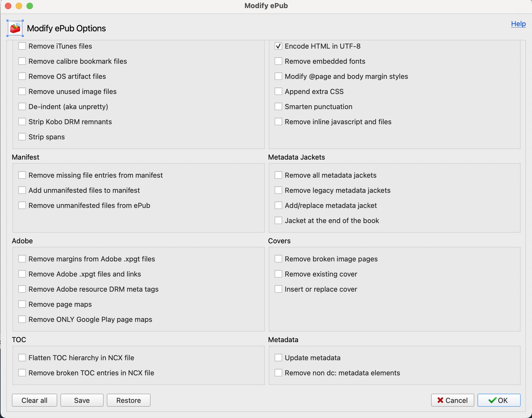Click the Restore button

click(x=129, y=400)
